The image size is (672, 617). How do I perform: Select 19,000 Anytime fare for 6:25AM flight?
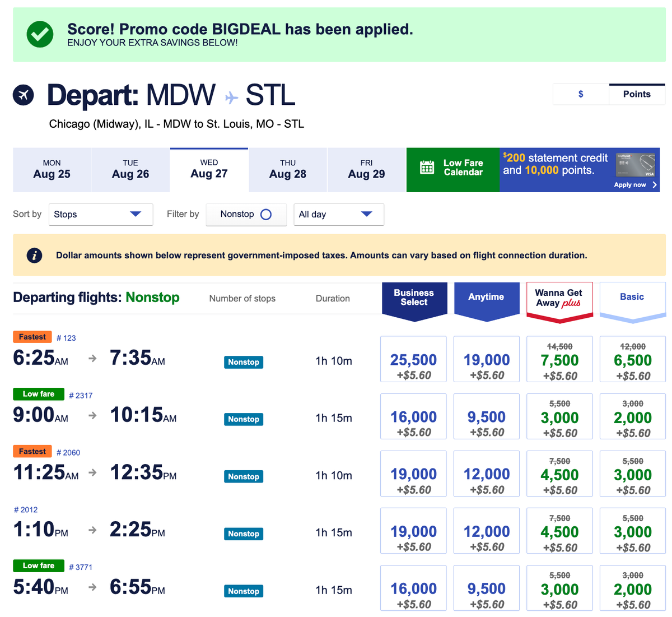(487, 359)
